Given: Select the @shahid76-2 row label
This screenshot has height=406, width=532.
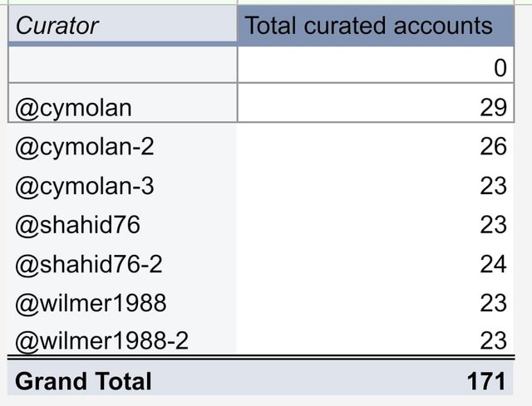Looking at the screenshot, I should tap(122, 264).
